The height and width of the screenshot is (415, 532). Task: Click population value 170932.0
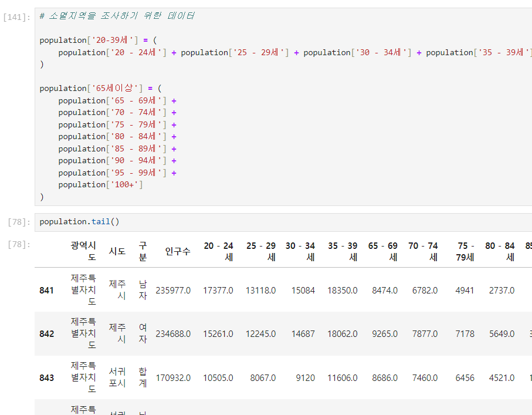tap(173, 377)
